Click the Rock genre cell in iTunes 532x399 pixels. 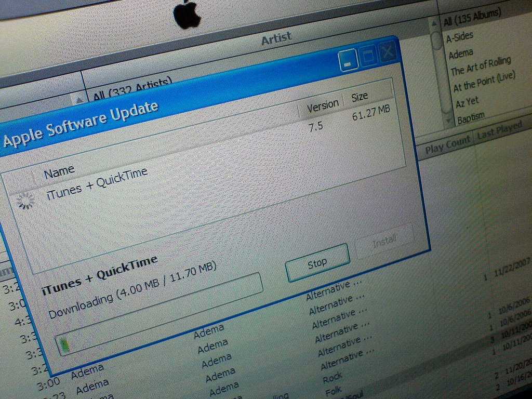coord(332,378)
